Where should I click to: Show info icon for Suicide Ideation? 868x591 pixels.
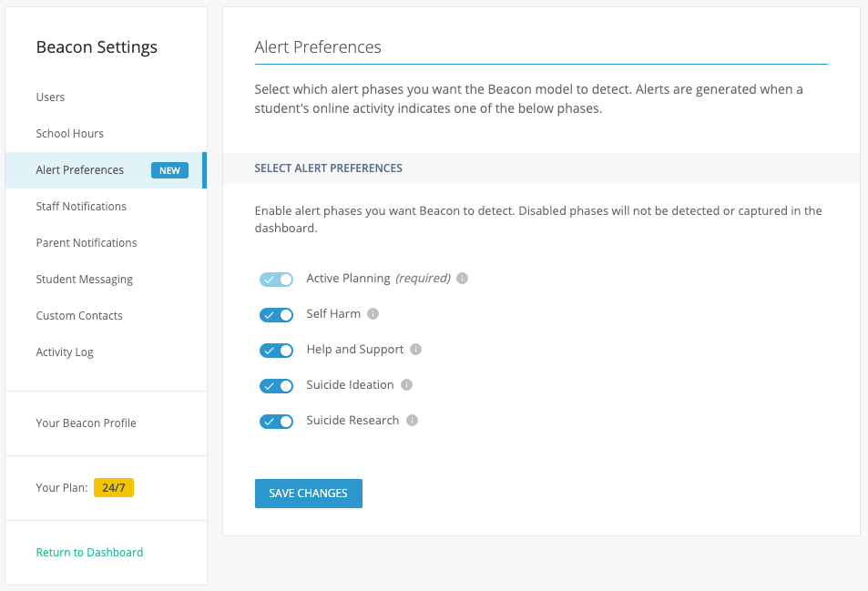(407, 384)
